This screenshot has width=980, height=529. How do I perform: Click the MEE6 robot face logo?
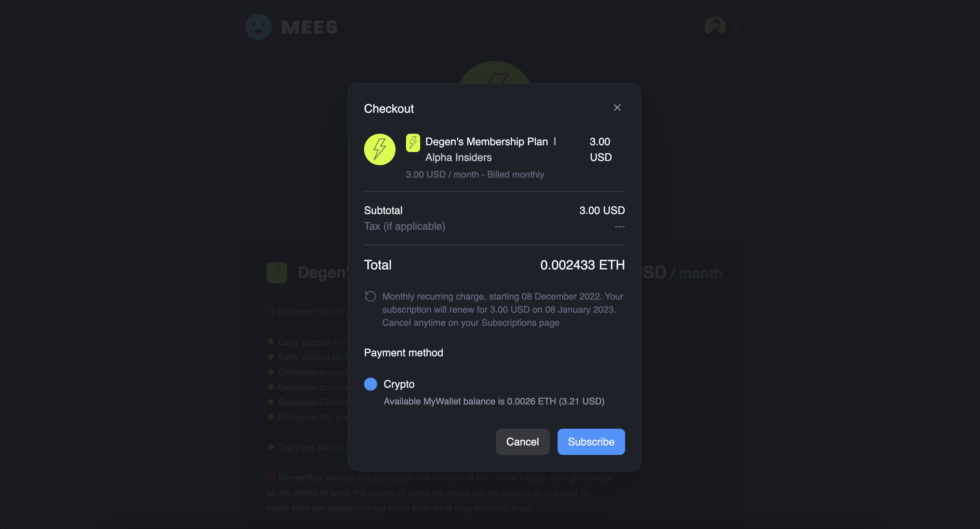[x=258, y=27]
